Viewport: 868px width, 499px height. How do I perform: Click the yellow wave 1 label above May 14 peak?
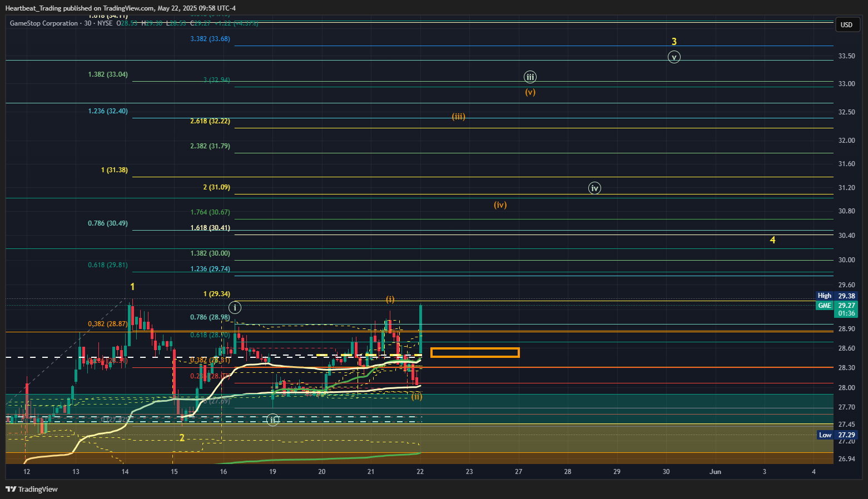132,287
